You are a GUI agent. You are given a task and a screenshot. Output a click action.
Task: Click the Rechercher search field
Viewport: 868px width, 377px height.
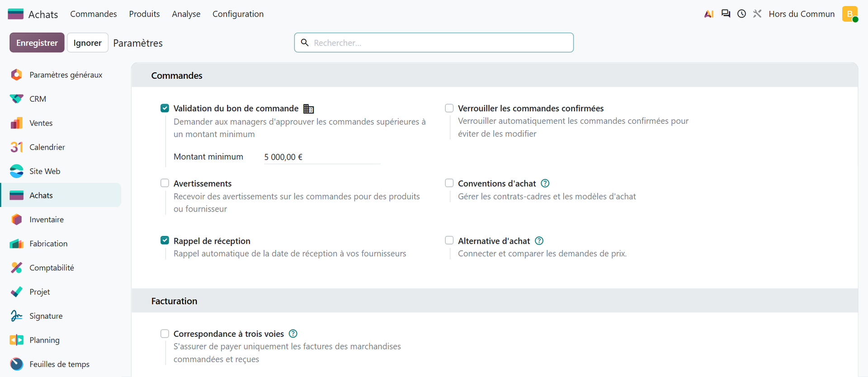coord(434,42)
